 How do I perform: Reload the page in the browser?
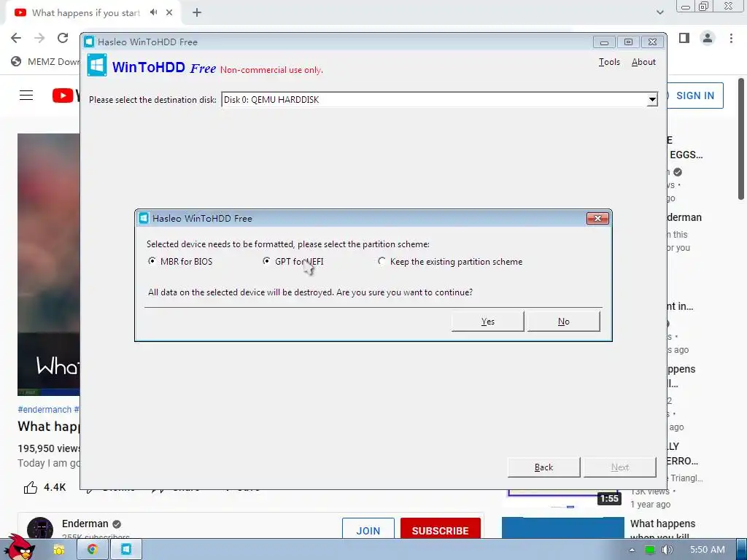63,38
